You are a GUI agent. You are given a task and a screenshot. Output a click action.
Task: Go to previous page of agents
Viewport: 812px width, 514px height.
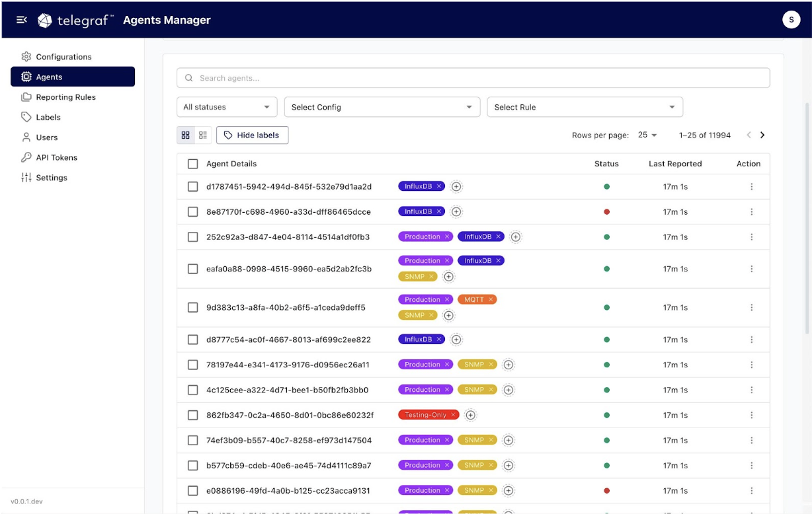coord(749,135)
